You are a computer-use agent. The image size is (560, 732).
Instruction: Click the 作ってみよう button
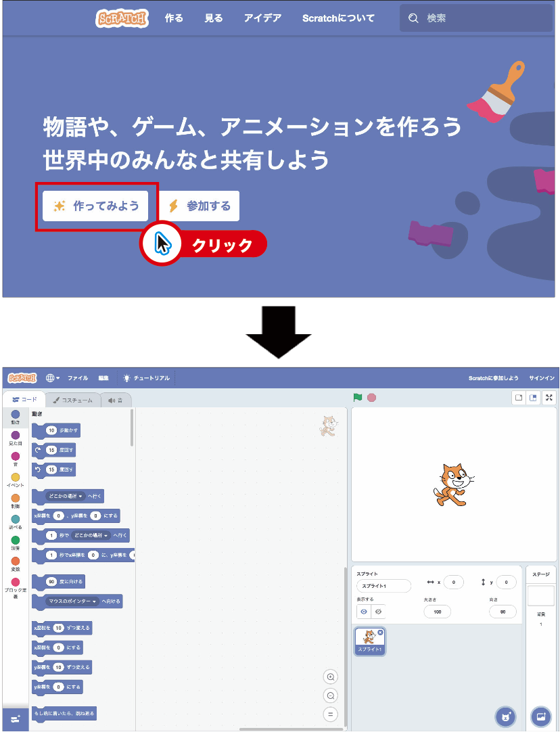tap(95, 206)
